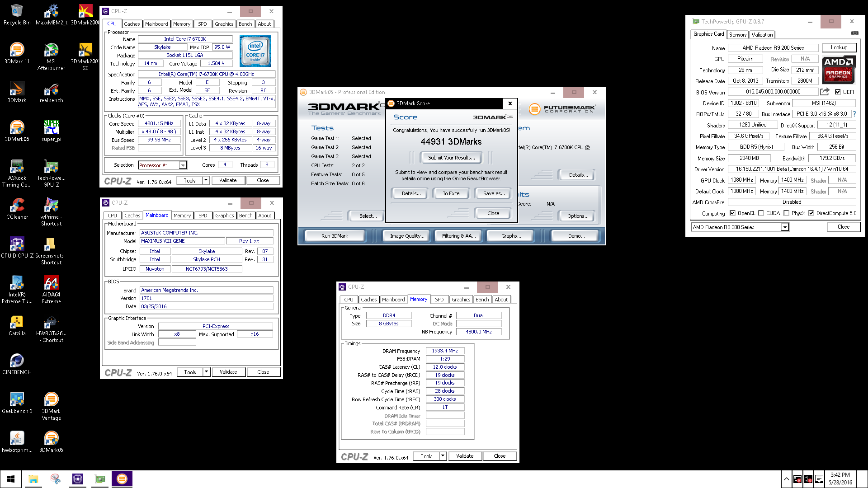The width and height of the screenshot is (868, 488).
Task: Click bus interface question mark in GPU-Z
Action: click(854, 114)
